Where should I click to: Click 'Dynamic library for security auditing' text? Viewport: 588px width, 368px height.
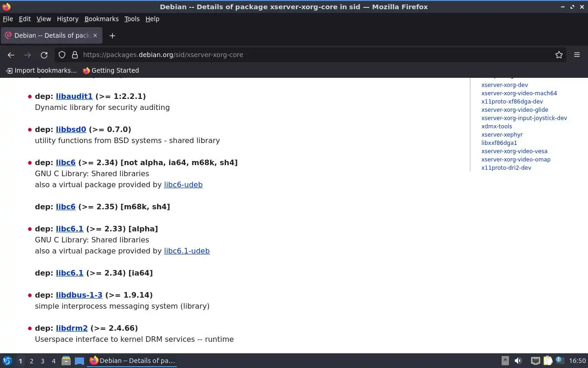tap(102, 107)
